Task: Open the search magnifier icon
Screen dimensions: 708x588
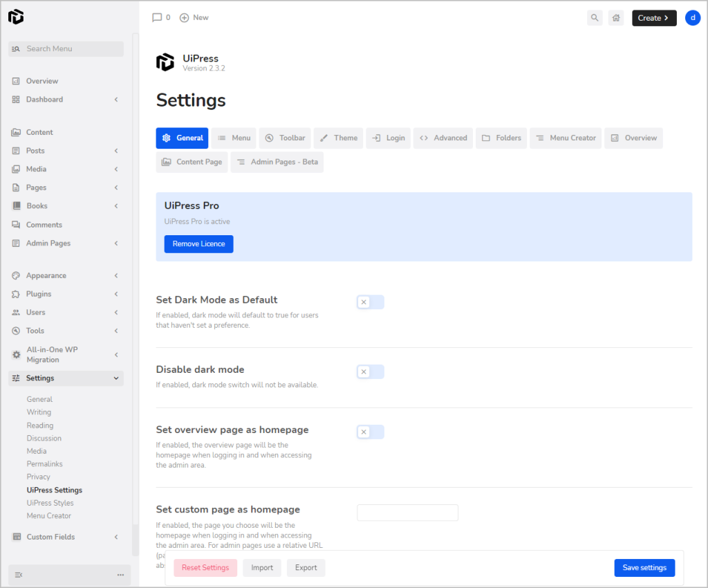Action: click(595, 17)
